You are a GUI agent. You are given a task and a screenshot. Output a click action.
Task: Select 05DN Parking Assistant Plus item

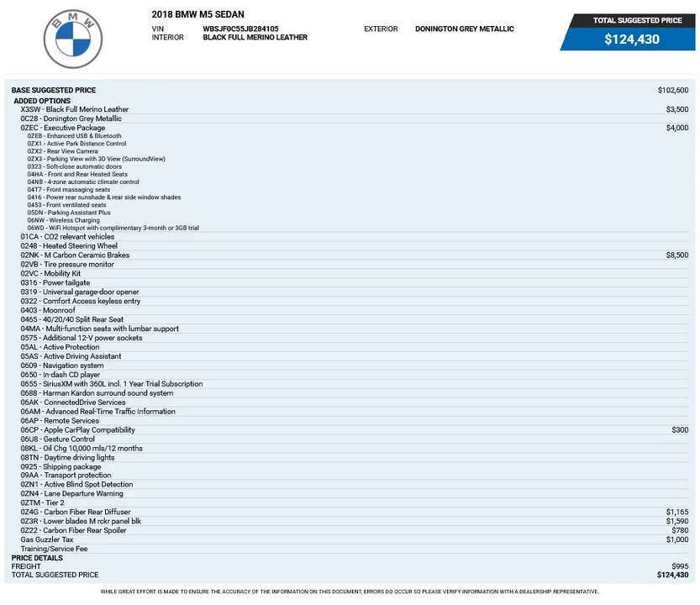tap(69, 213)
